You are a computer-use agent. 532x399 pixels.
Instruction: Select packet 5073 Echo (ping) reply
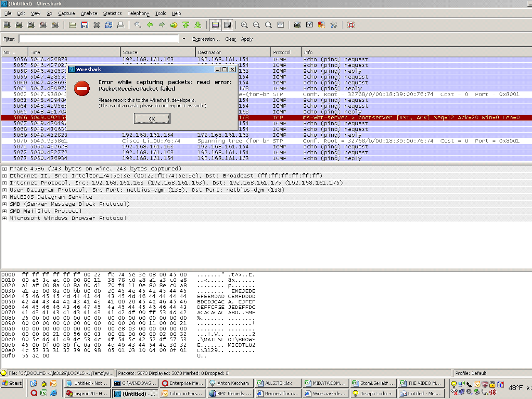[x=266, y=158]
